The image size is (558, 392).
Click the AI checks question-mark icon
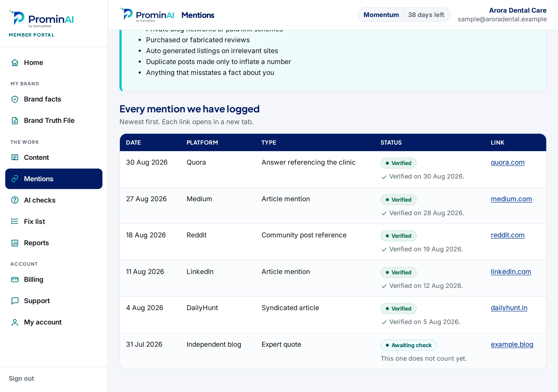pyautogui.click(x=15, y=200)
